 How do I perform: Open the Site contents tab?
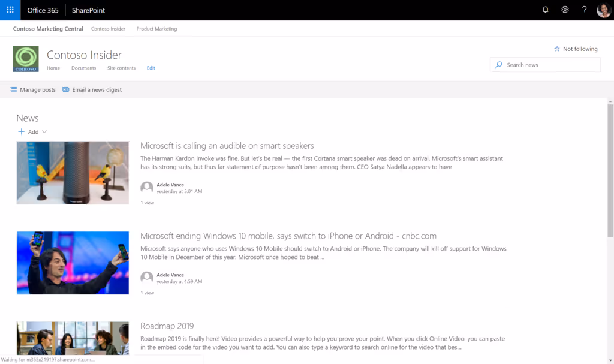click(121, 68)
